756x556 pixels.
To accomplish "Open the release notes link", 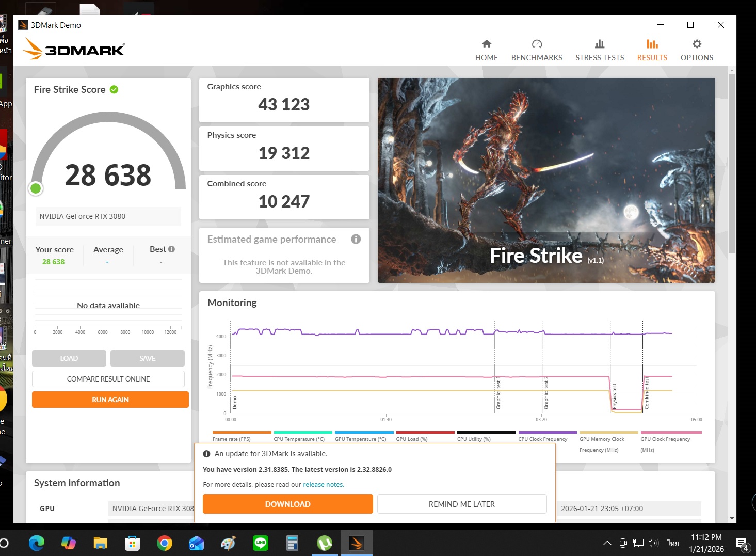I will 323,485.
